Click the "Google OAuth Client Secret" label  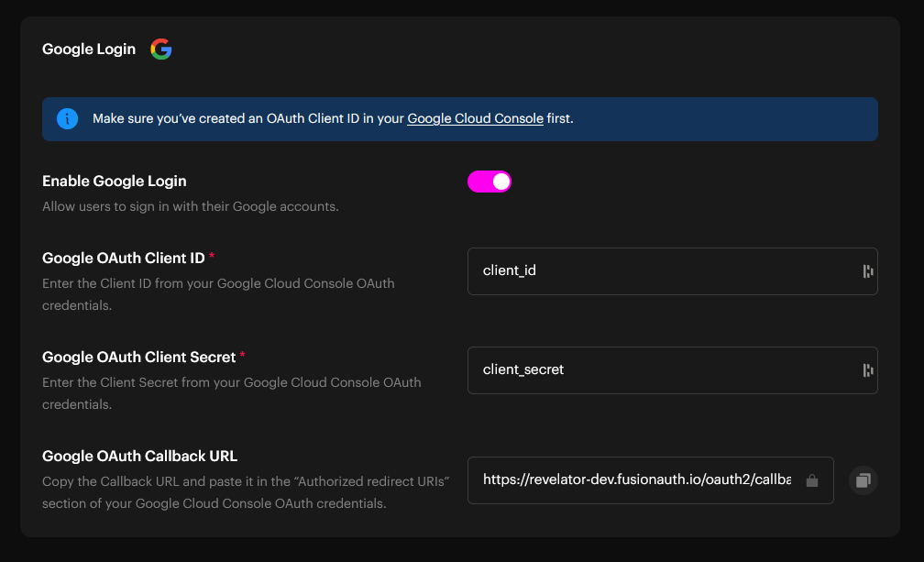point(139,357)
